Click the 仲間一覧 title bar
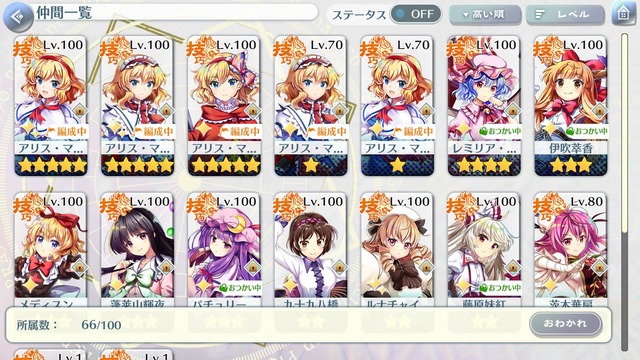Image resolution: width=640 pixels, height=360 pixels. (x=176, y=13)
